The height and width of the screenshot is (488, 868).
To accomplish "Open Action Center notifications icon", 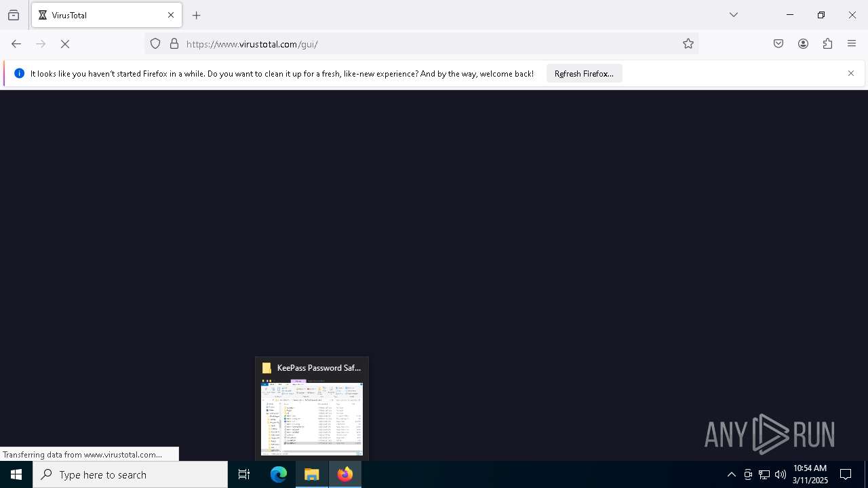I will (x=846, y=474).
